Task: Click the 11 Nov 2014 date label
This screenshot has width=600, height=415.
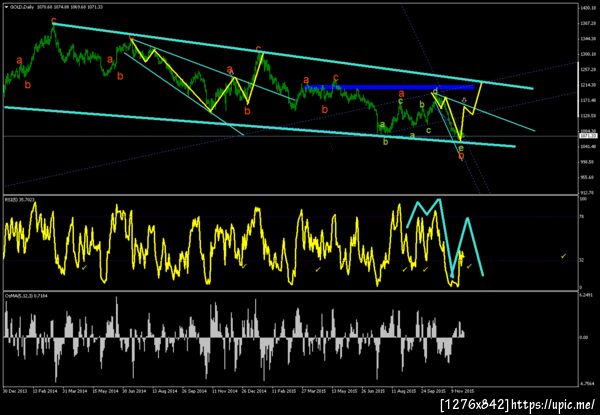Action: [x=223, y=392]
